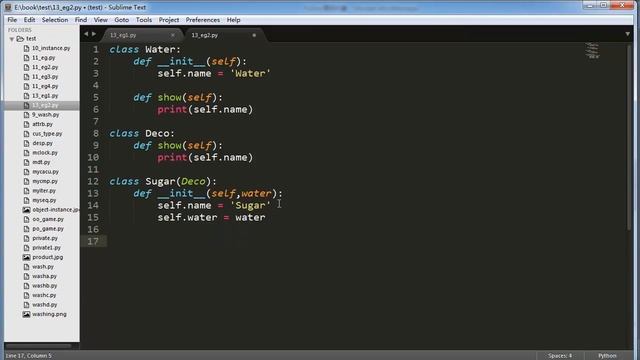Click image icon of product.jpg

[x=27, y=258]
